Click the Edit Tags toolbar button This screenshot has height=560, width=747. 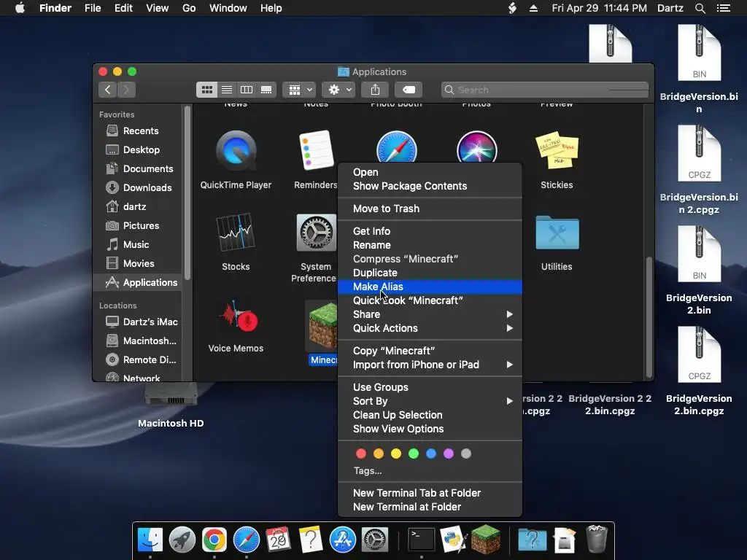tap(409, 90)
